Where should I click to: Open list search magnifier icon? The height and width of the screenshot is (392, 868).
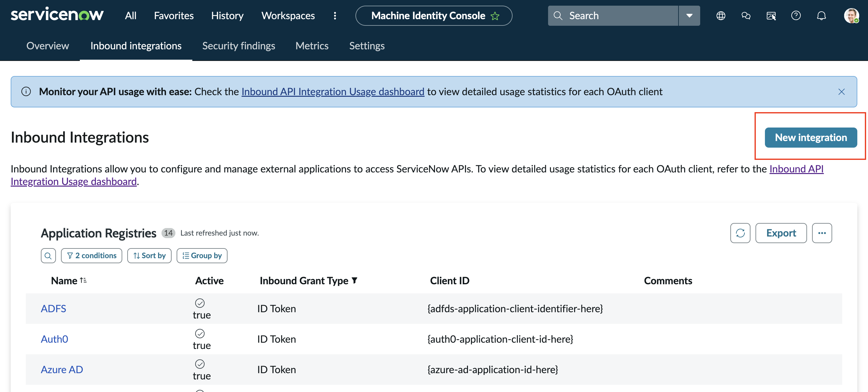click(x=48, y=256)
